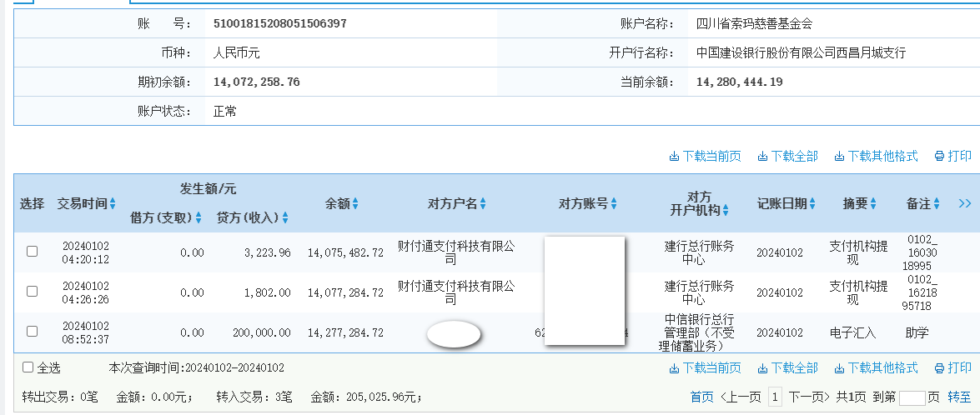The width and height of the screenshot is (980, 415).
Task: Click top download all icon
Action: 762,157
